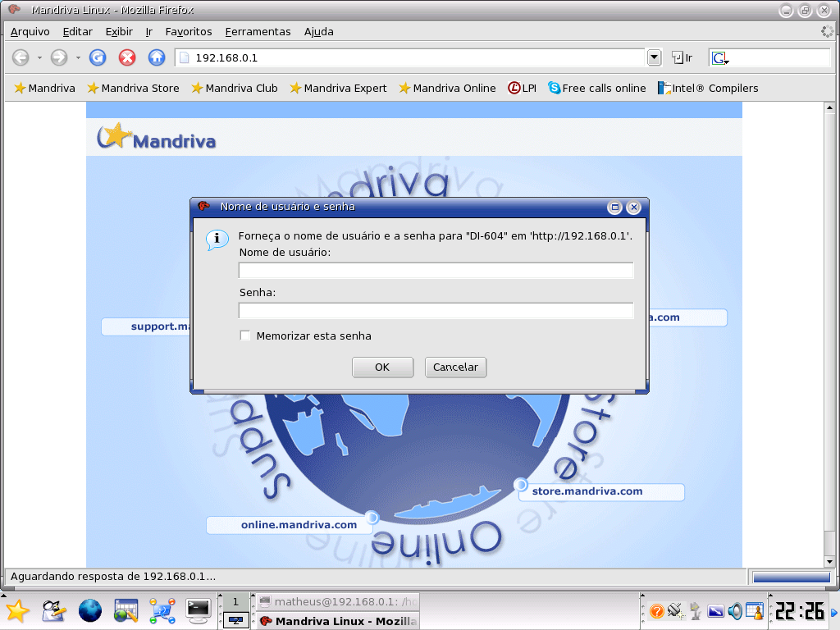Confirm the login dialog with OK

(382, 367)
